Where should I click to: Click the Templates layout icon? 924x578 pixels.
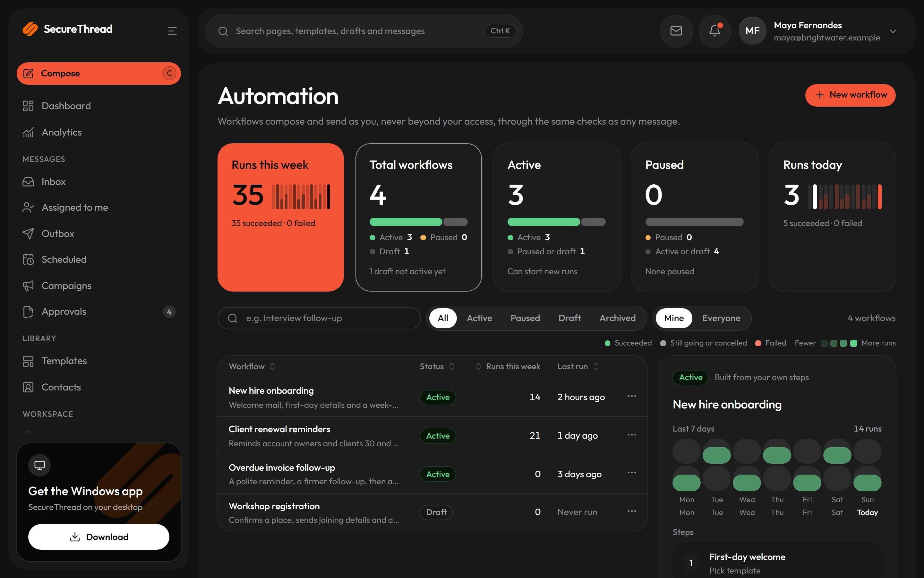(28, 361)
